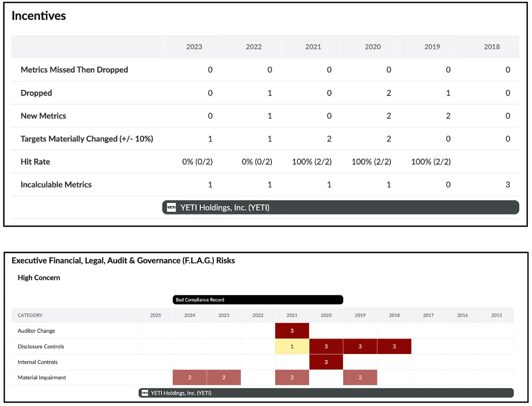
Task: Click the 2017 column header in F.L.A.G. table
Action: tap(428, 315)
